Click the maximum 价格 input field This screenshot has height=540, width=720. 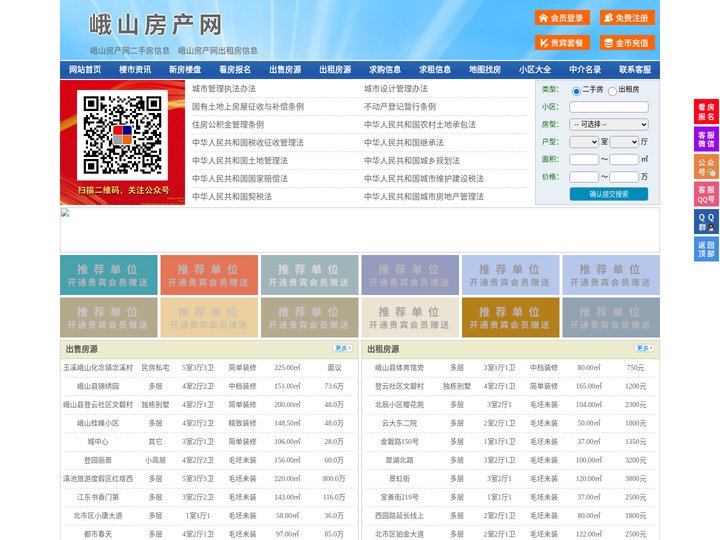tap(624, 177)
